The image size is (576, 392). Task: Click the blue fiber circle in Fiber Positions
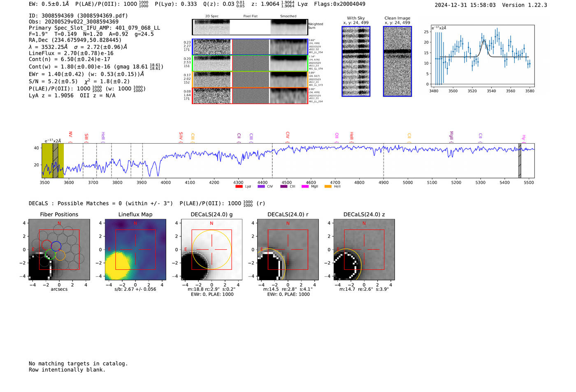click(56, 246)
